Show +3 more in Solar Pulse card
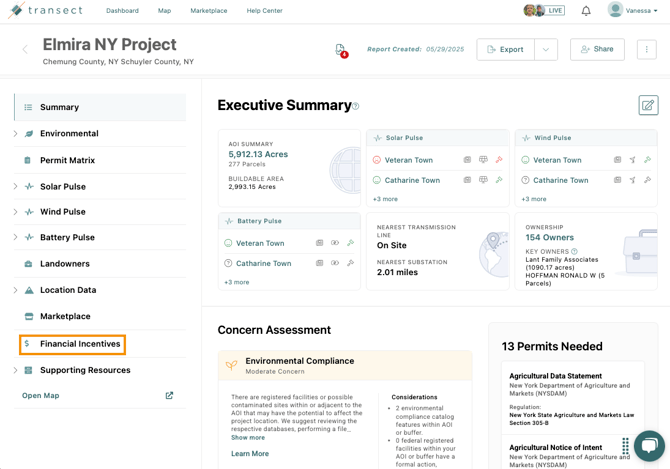This screenshot has width=670, height=469. coord(385,199)
